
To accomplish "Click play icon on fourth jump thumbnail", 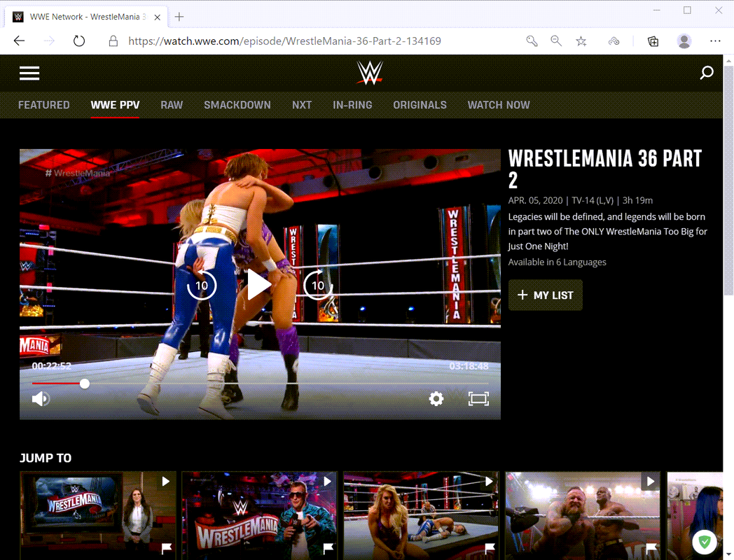I will (651, 482).
